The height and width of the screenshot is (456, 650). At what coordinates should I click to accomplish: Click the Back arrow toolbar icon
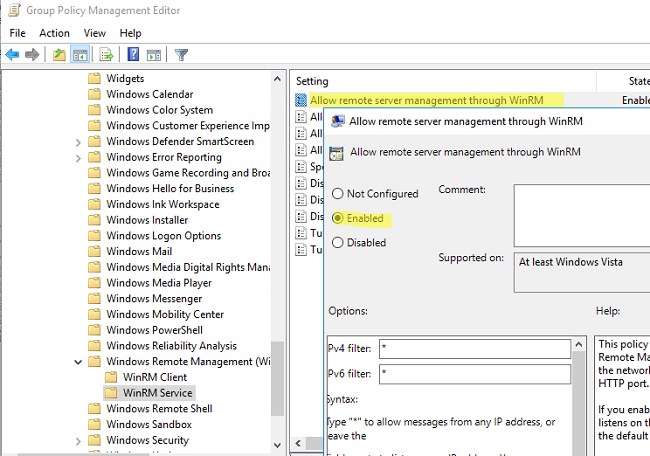(12, 54)
